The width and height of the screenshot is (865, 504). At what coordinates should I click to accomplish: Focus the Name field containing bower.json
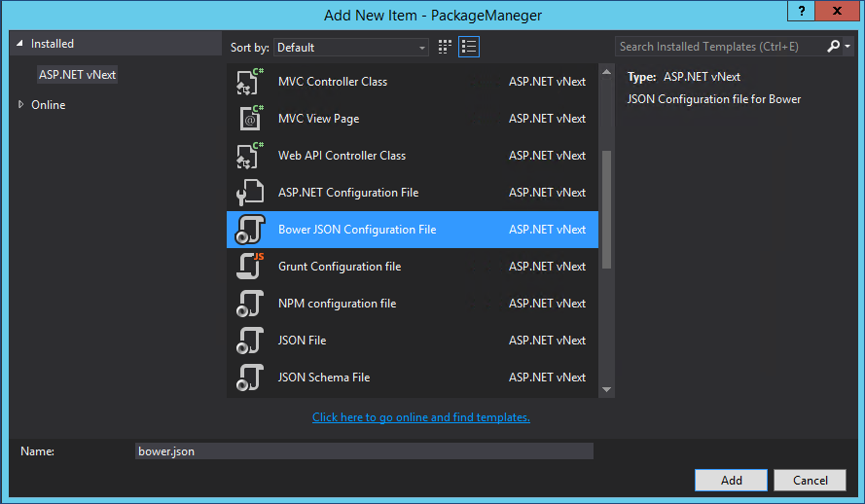coord(364,451)
